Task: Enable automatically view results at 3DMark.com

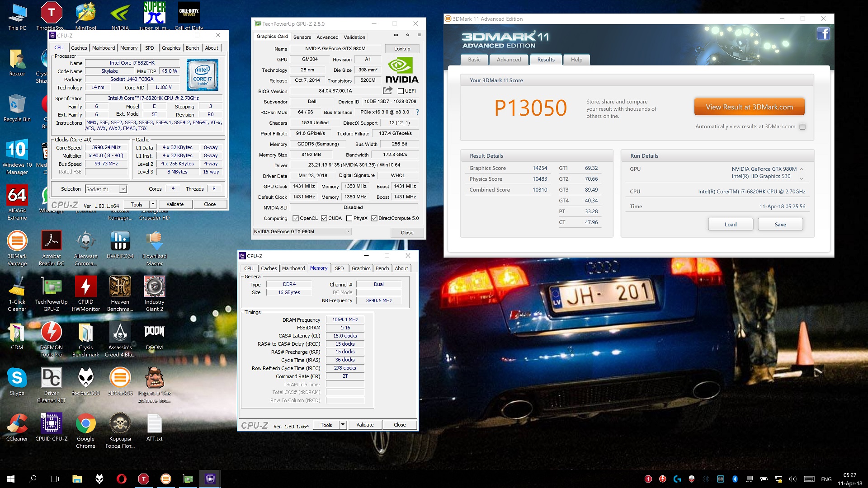Action: (x=802, y=127)
